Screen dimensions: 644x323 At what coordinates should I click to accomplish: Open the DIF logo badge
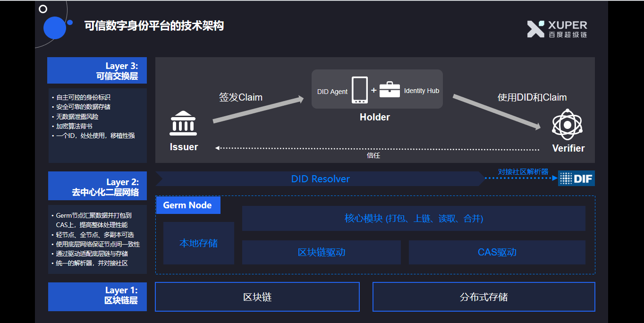click(x=576, y=178)
